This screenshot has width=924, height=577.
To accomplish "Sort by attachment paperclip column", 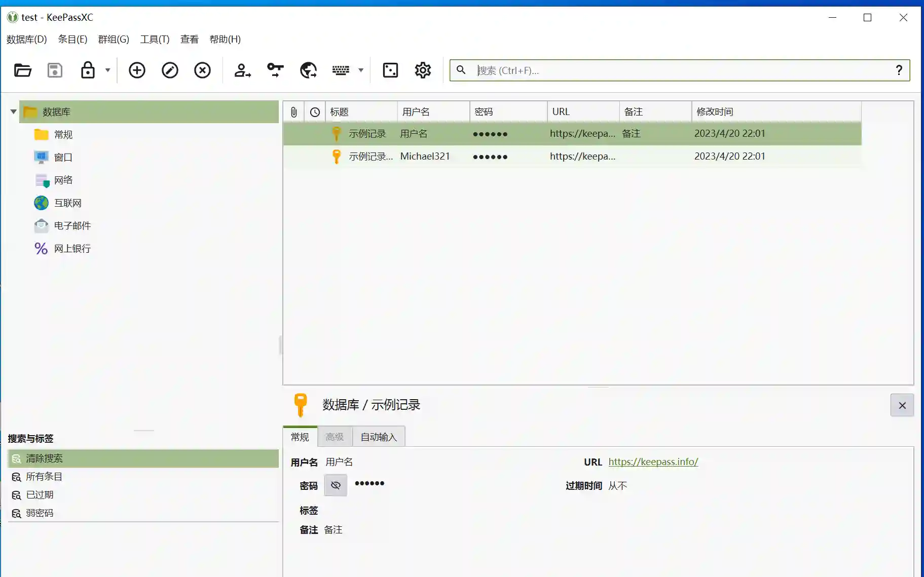I will 293,111.
